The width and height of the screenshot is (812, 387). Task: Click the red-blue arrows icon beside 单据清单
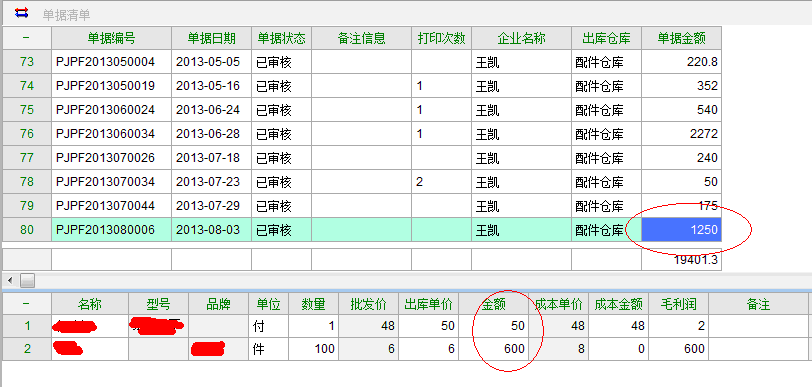tap(21, 13)
